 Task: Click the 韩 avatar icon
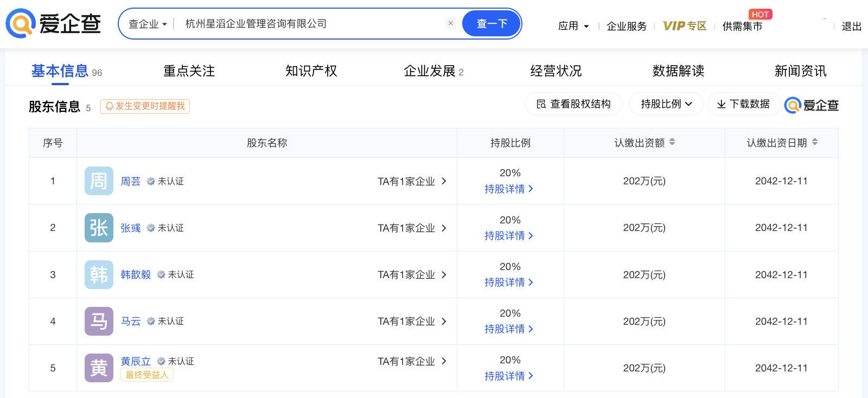coord(99,274)
